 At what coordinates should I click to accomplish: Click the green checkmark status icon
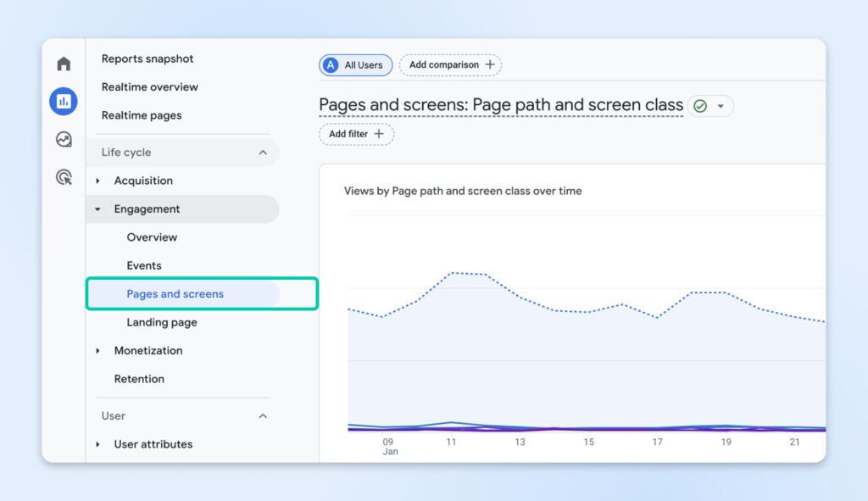pos(700,106)
